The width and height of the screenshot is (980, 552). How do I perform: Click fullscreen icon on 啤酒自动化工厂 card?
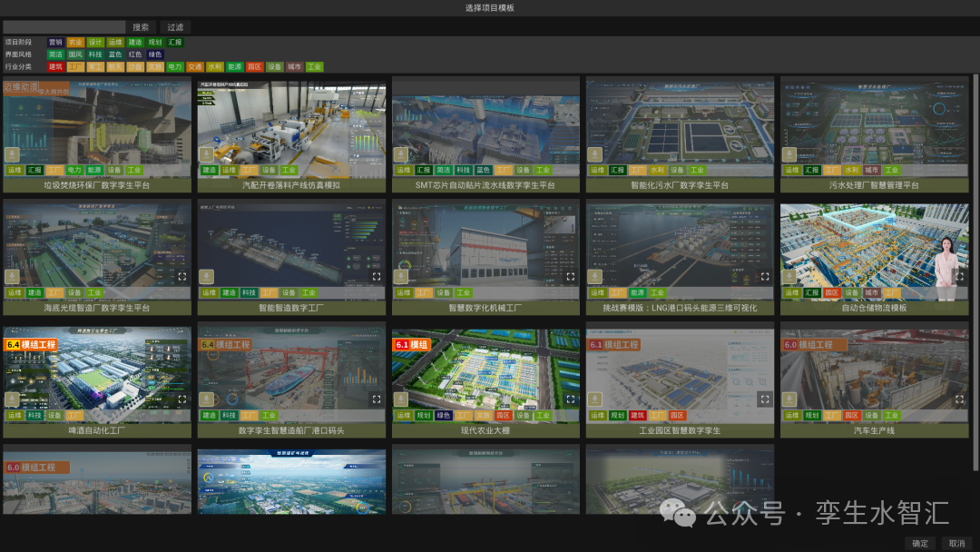(x=181, y=399)
